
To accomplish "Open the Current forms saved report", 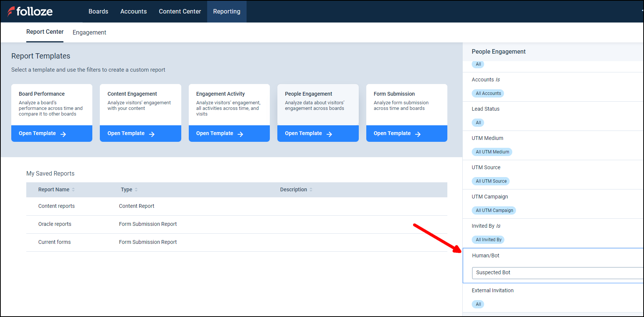I will (x=54, y=242).
